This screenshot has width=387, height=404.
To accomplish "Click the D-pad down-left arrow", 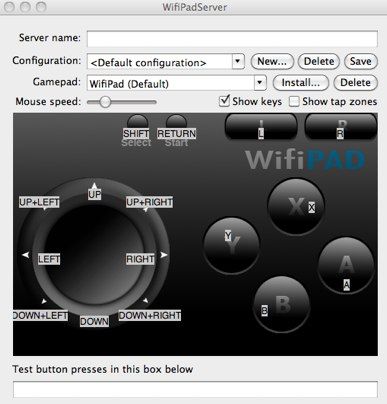I will coord(44,301).
